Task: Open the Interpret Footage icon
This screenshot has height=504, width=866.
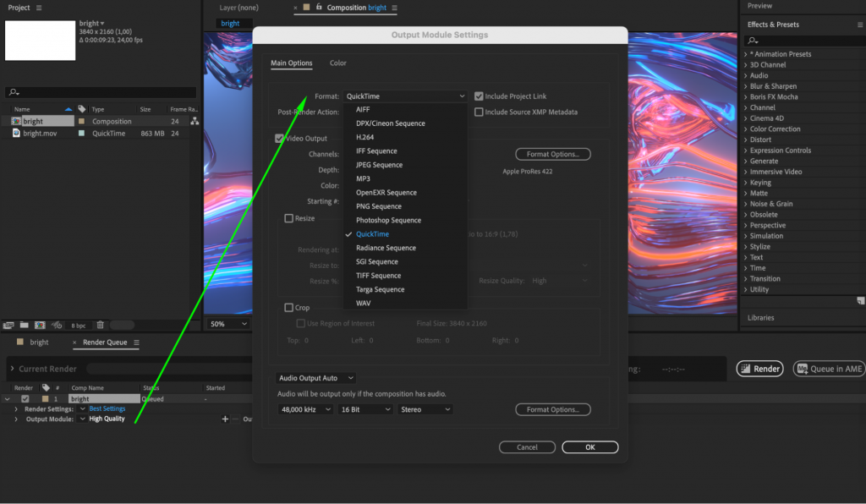Action: [8, 326]
